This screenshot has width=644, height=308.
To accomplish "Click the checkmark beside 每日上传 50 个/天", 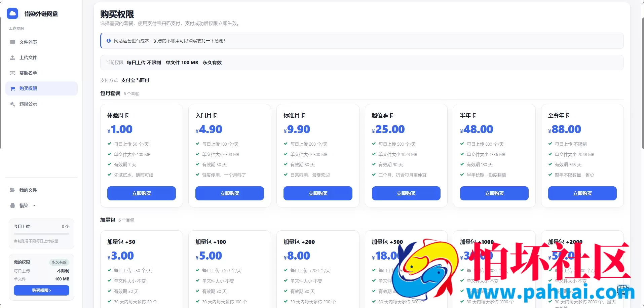I will (109, 144).
